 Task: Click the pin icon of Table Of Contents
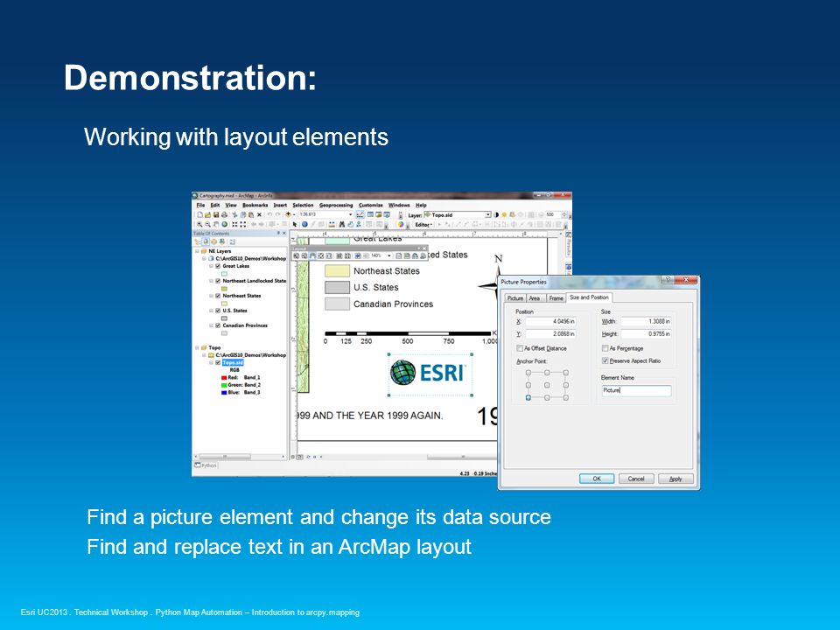click(x=278, y=233)
